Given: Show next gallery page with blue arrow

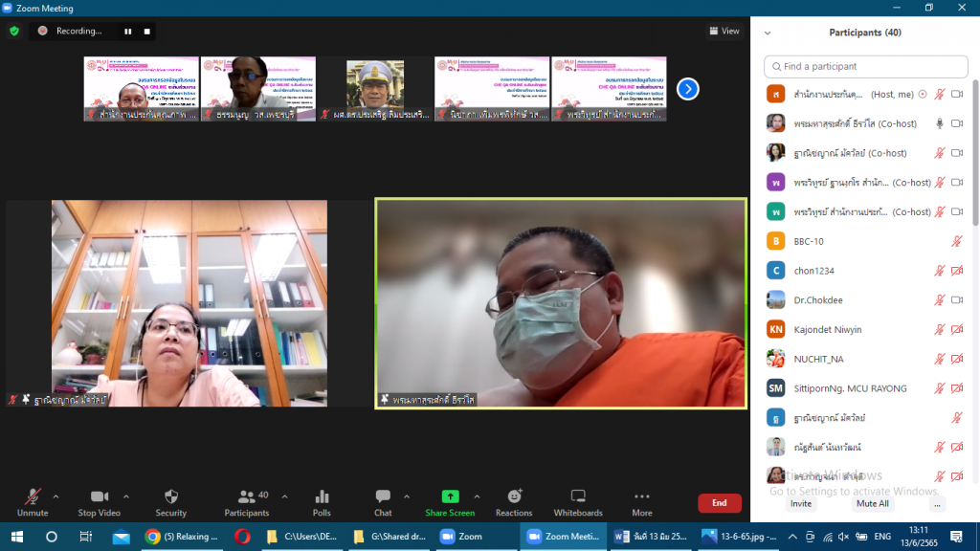Looking at the screenshot, I should coord(687,89).
